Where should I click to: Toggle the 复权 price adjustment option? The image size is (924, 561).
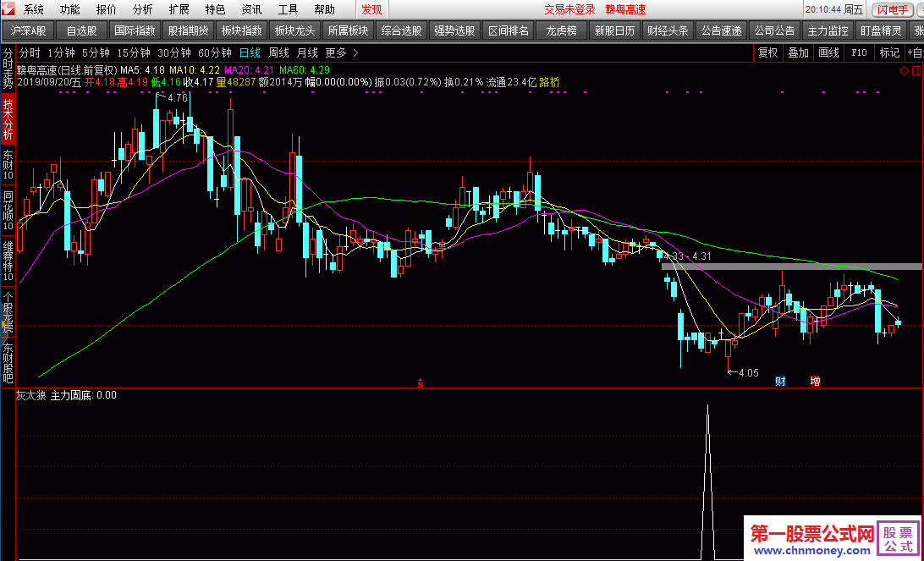[x=767, y=53]
